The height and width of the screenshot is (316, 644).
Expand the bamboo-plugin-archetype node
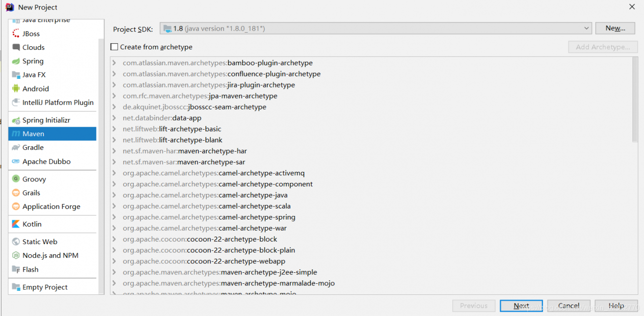coord(115,63)
